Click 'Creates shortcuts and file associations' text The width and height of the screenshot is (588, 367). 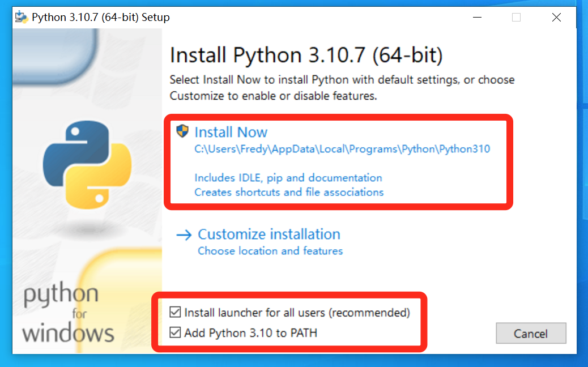pos(289,193)
